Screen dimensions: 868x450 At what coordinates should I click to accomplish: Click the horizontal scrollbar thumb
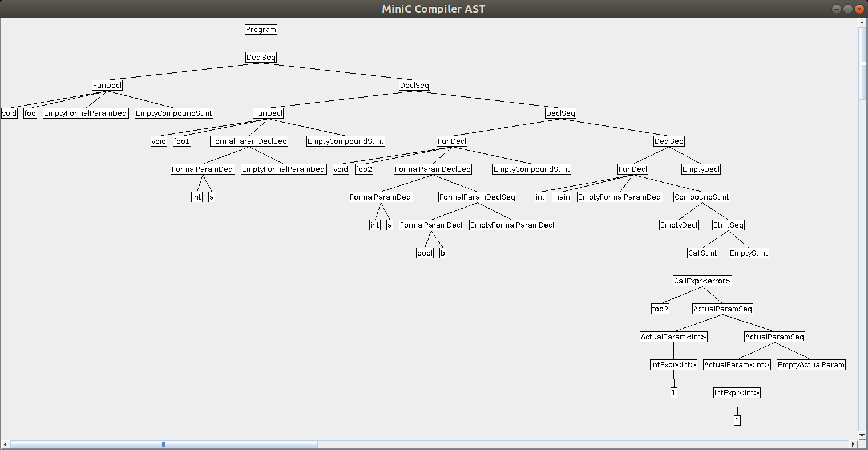[163, 444]
